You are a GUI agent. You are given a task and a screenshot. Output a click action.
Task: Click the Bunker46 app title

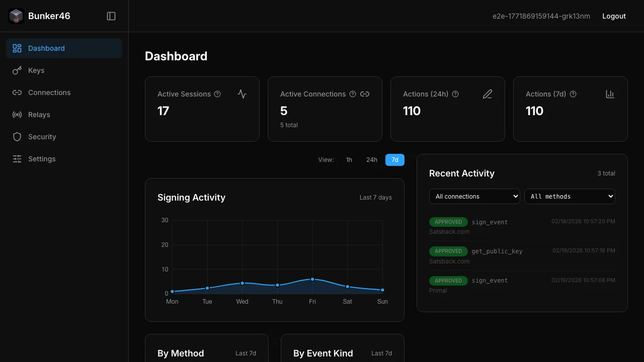49,16
